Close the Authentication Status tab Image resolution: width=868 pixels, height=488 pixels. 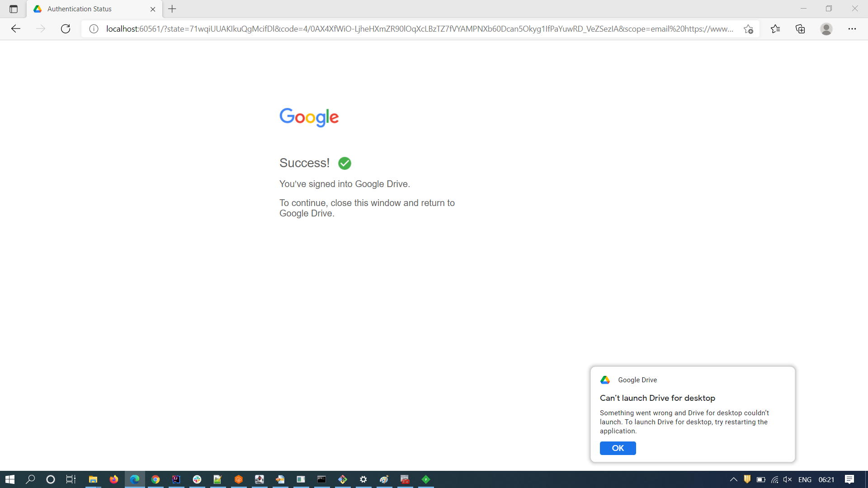(153, 9)
